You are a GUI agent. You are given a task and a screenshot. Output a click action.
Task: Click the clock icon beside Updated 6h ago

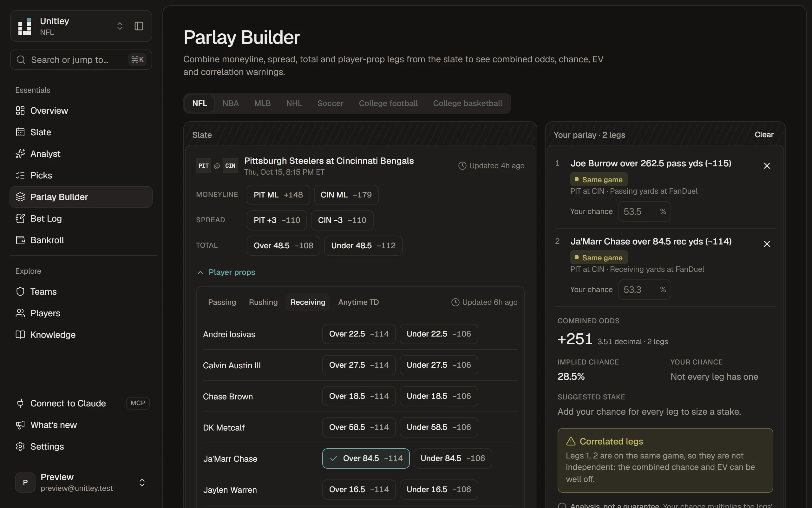[455, 302]
